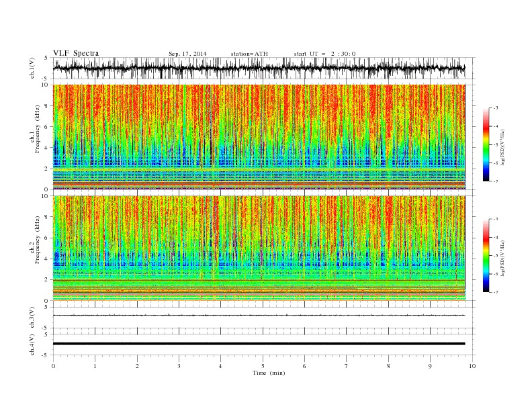Click the "ch.1(V)" waveform axis label
This screenshot has height=411, width=532.
[x=32, y=68]
